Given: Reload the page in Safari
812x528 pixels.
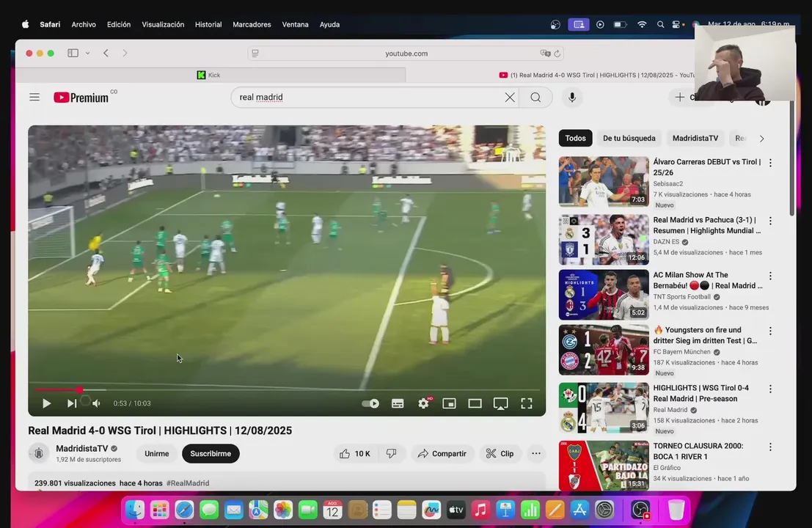Looking at the screenshot, I should 557,54.
